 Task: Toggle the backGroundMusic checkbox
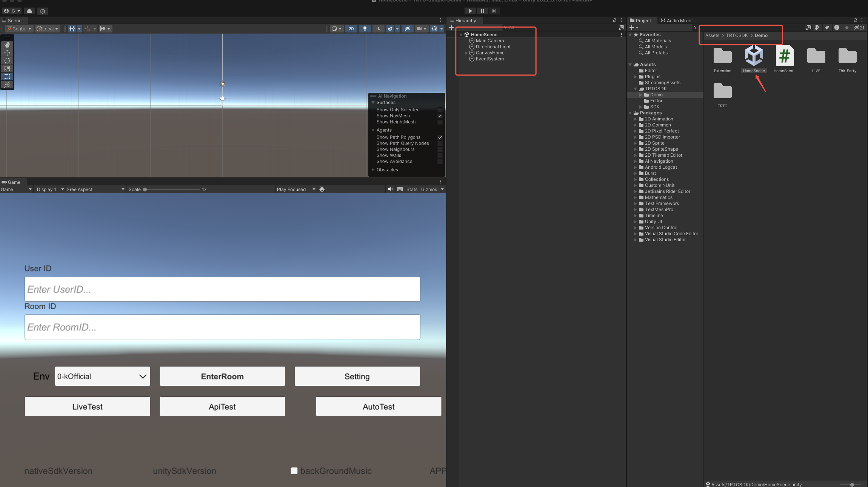[x=294, y=471]
